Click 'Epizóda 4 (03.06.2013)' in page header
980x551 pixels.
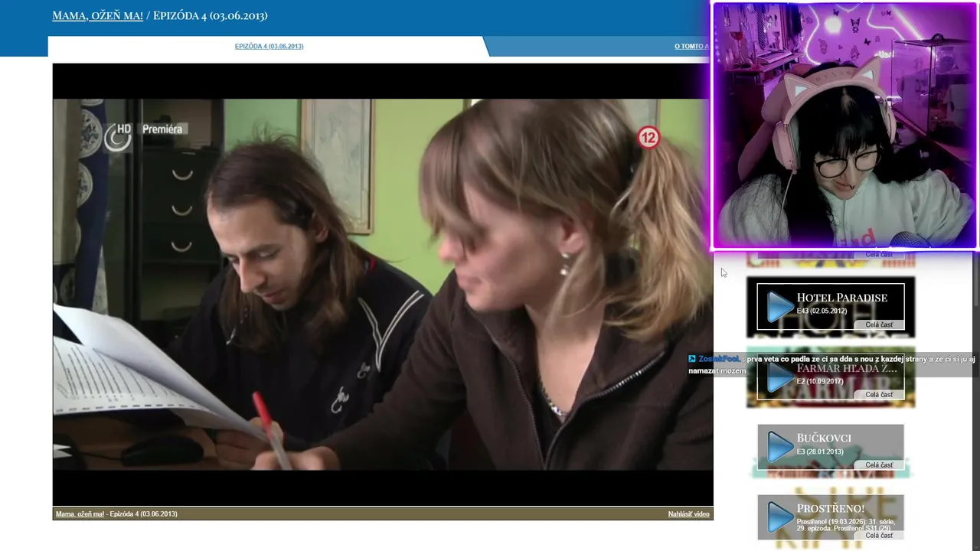pyautogui.click(x=210, y=15)
